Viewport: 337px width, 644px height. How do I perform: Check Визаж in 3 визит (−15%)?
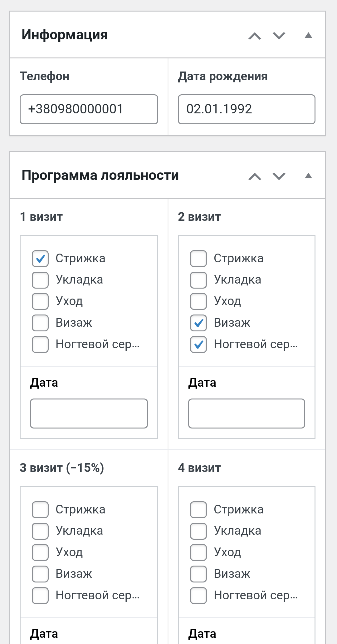(40, 574)
